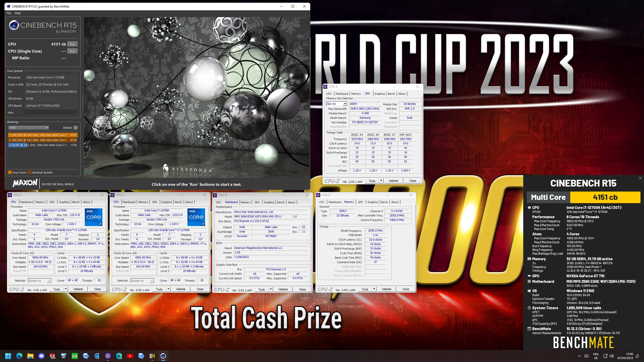The height and width of the screenshot is (362, 644).
Task: Click the Info input field in Cinebench
Action: point(51,113)
